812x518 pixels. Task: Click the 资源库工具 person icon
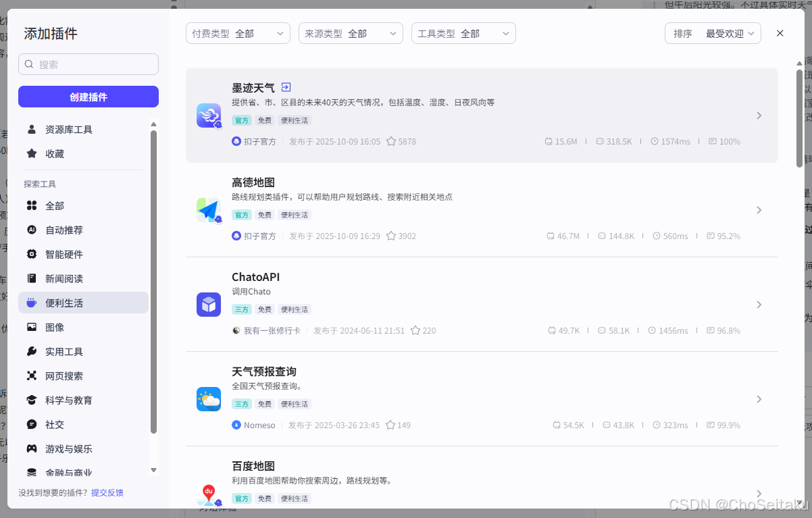(x=32, y=130)
